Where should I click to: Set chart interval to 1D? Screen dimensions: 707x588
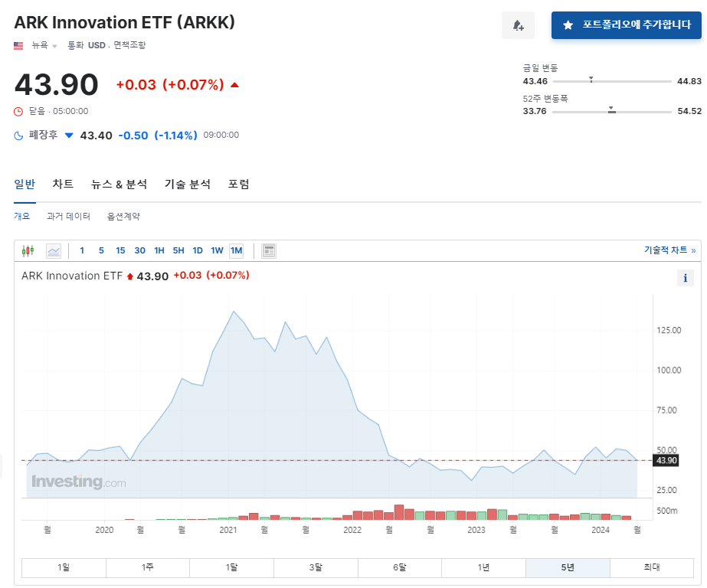(198, 250)
